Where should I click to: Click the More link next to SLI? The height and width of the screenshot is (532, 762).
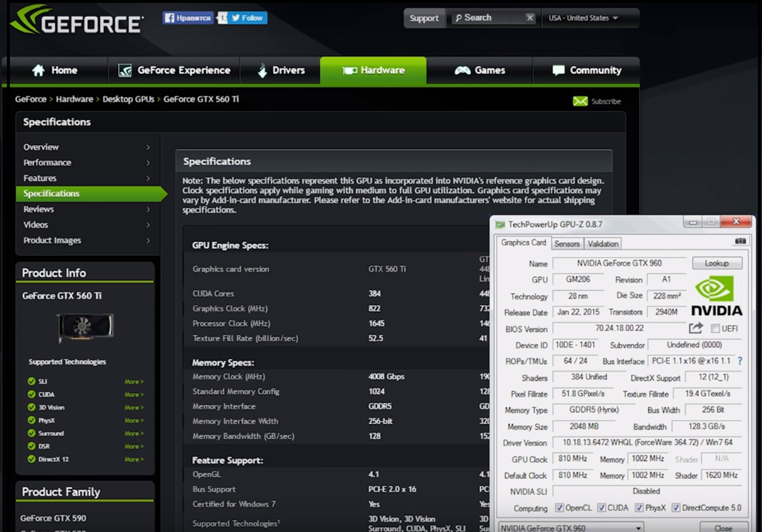coord(133,382)
